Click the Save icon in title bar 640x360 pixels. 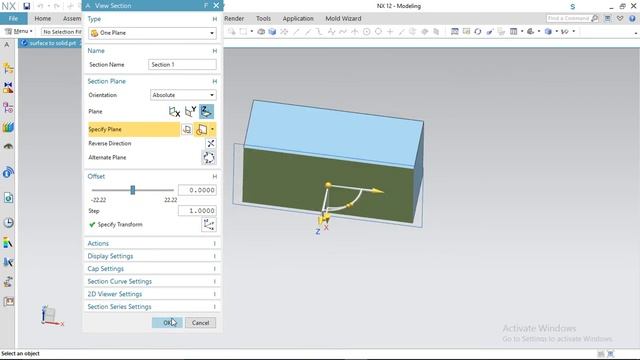tap(27, 6)
